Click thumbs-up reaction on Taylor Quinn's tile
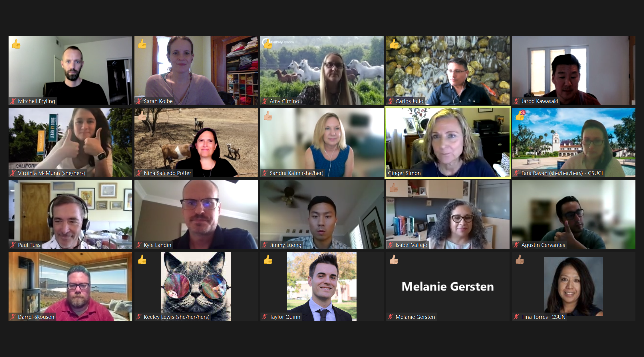Viewport: 644px width, 357px height. [x=268, y=260]
